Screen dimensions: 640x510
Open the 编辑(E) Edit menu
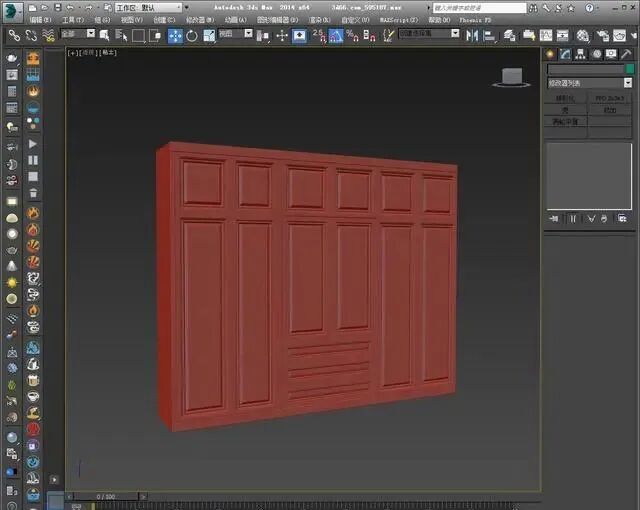click(40, 20)
